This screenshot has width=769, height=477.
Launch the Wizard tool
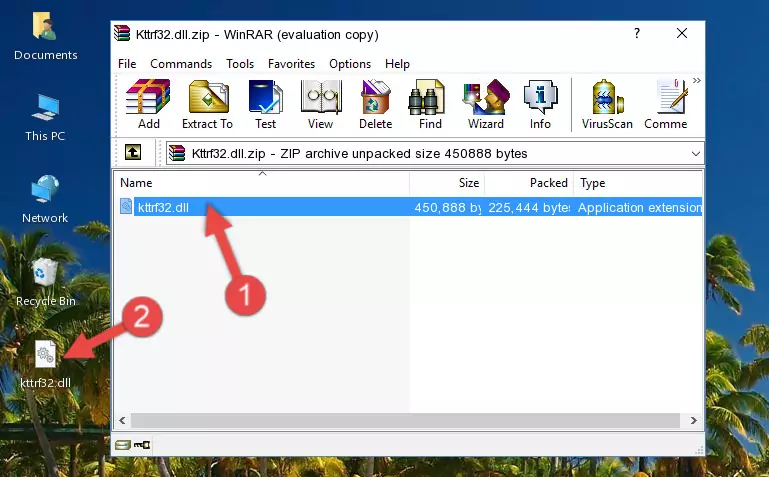(x=486, y=104)
